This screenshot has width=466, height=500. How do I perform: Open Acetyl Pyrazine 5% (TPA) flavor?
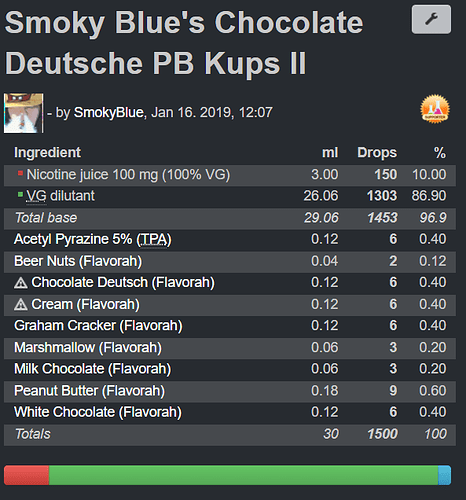coord(93,239)
